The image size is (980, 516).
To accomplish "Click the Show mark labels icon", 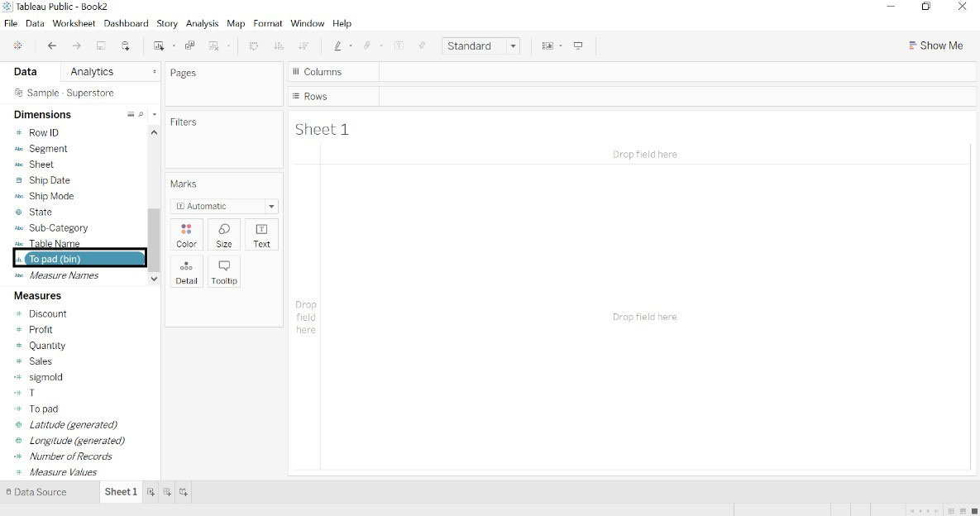I will coord(399,45).
